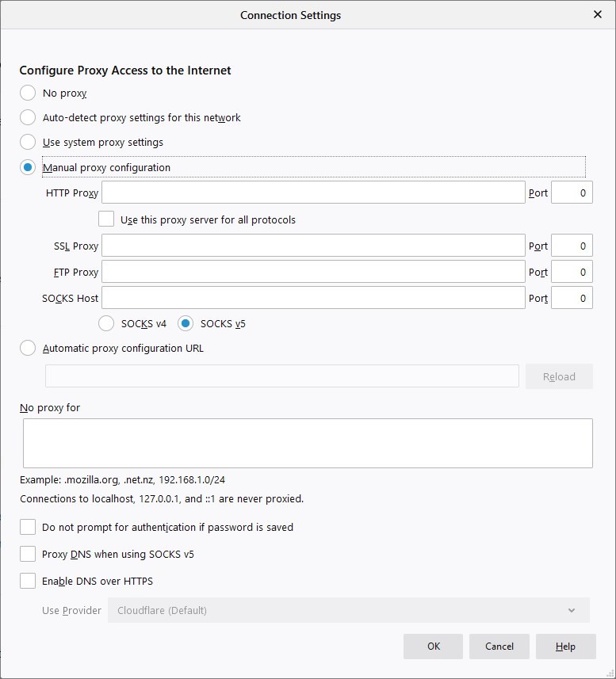
Task: Enable Proxy DNS when using SOCKS v5
Action: [x=28, y=554]
